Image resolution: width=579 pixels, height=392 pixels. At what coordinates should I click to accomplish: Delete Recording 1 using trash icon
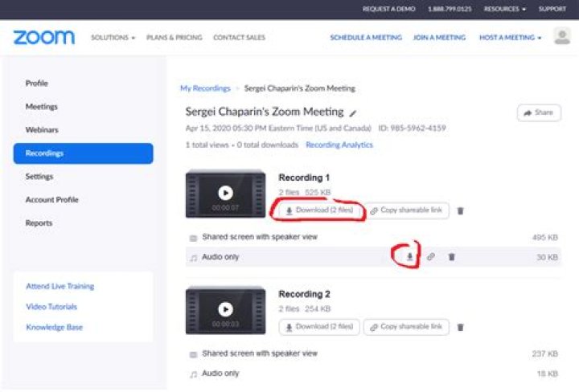coord(461,210)
